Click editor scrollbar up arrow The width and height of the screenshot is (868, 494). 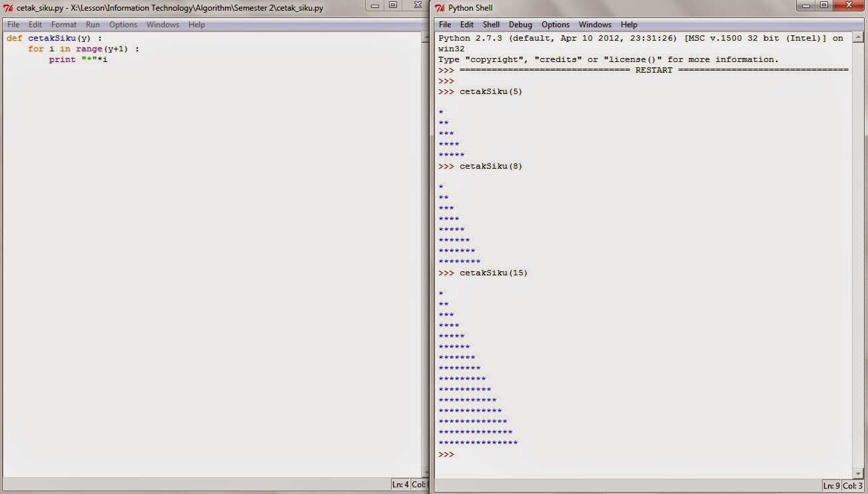[426, 38]
